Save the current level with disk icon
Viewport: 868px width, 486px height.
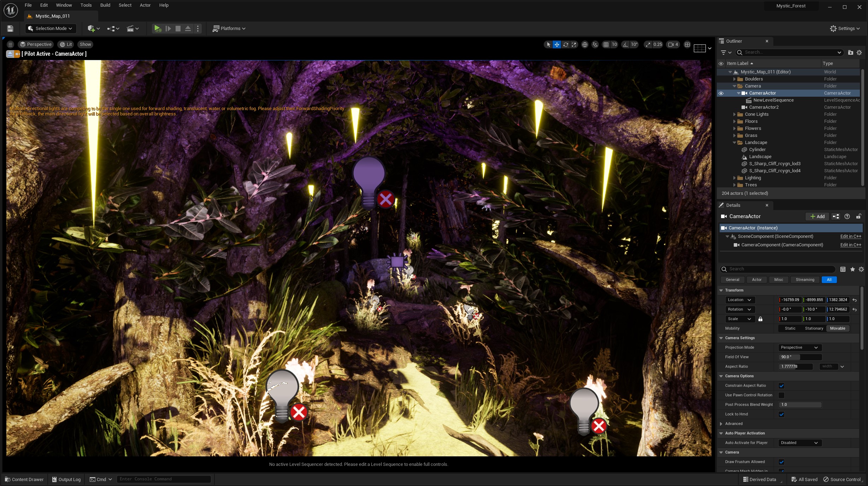(x=10, y=29)
